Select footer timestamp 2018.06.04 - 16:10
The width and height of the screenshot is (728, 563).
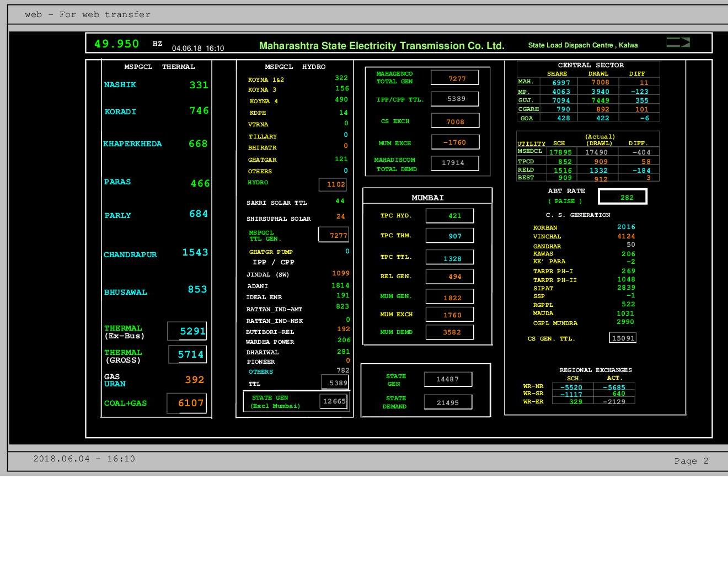point(84,459)
